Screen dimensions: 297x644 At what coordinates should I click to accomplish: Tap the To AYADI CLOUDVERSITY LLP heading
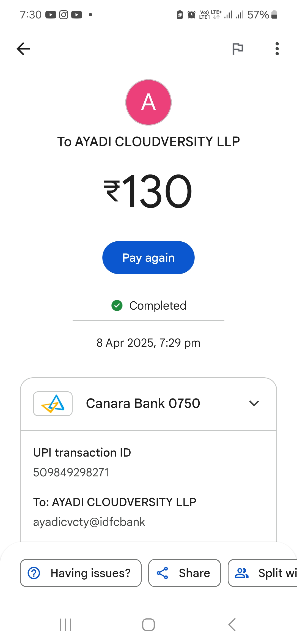coord(148,142)
